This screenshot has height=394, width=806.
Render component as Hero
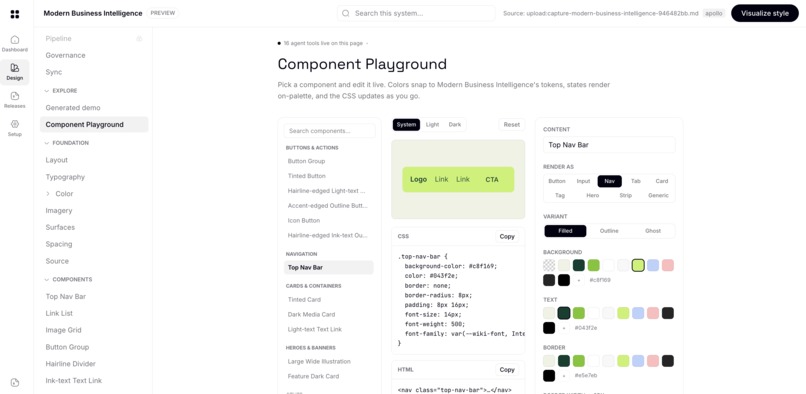[x=593, y=195]
